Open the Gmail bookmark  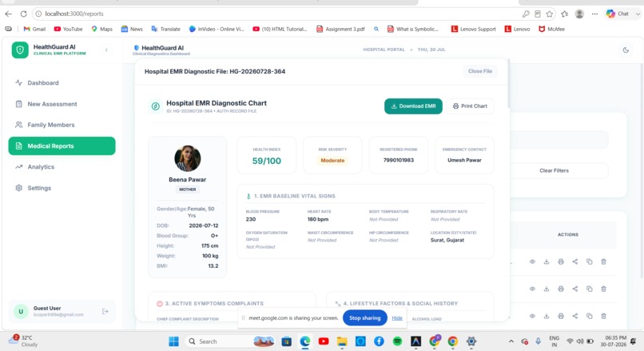[x=34, y=29]
